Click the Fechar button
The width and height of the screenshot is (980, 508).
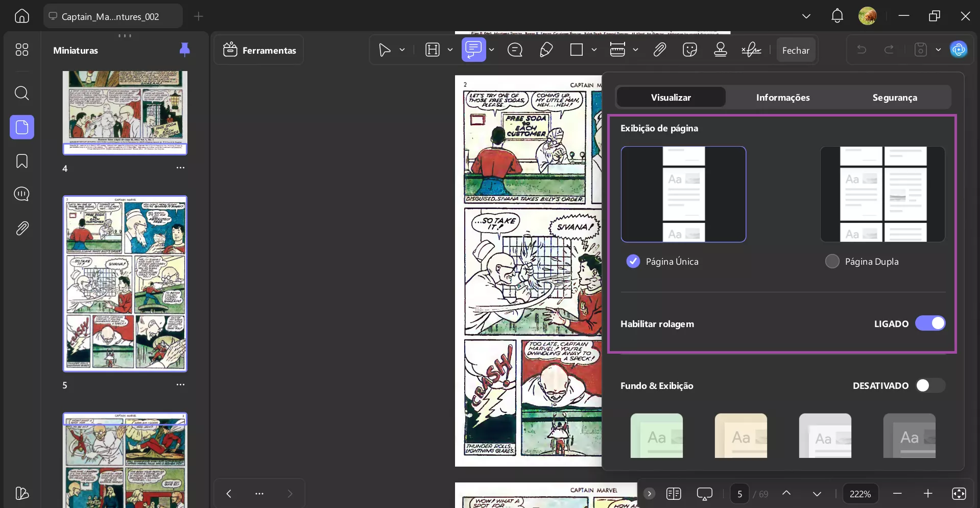(795, 50)
